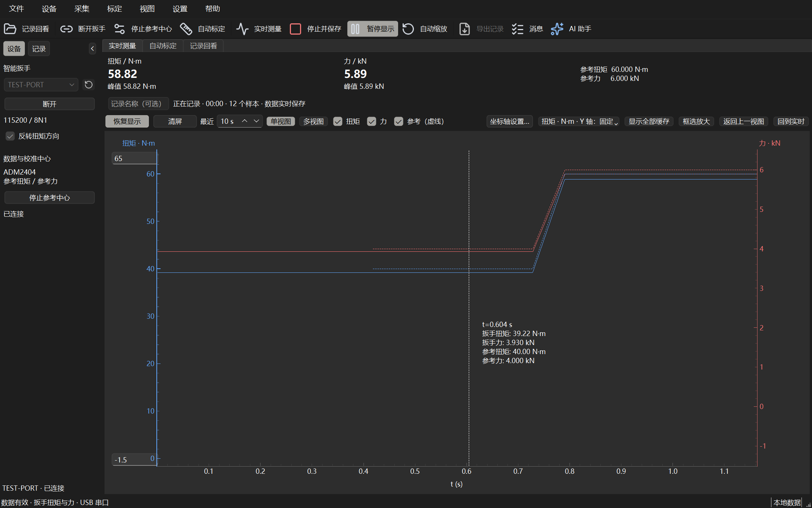Open the 扭矩 Y 轴 固定 dropdown
This screenshot has width=812, height=508.
tap(579, 122)
